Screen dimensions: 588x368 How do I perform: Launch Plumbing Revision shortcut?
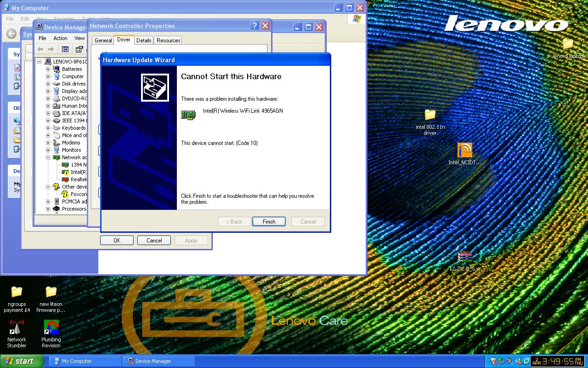pos(51,334)
